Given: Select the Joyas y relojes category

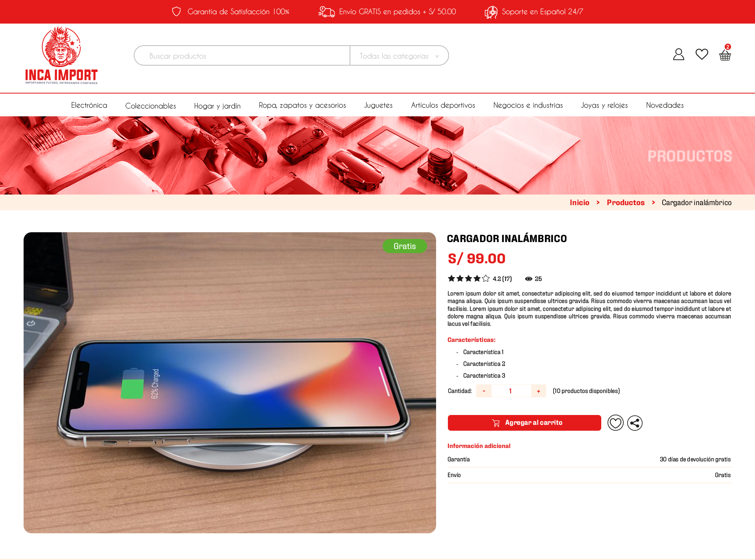Looking at the screenshot, I should click(x=604, y=105).
